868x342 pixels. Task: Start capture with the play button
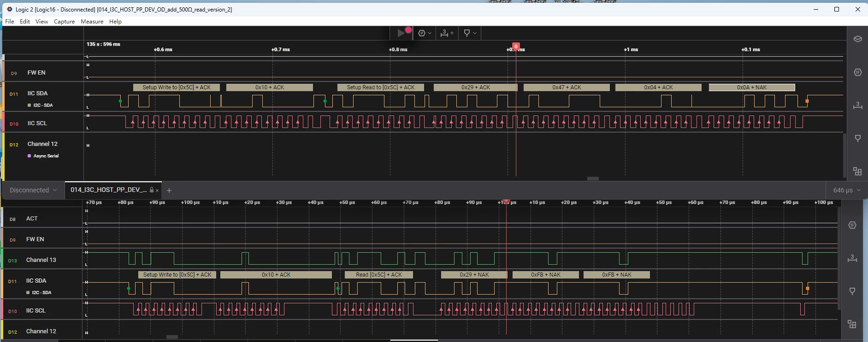click(401, 33)
